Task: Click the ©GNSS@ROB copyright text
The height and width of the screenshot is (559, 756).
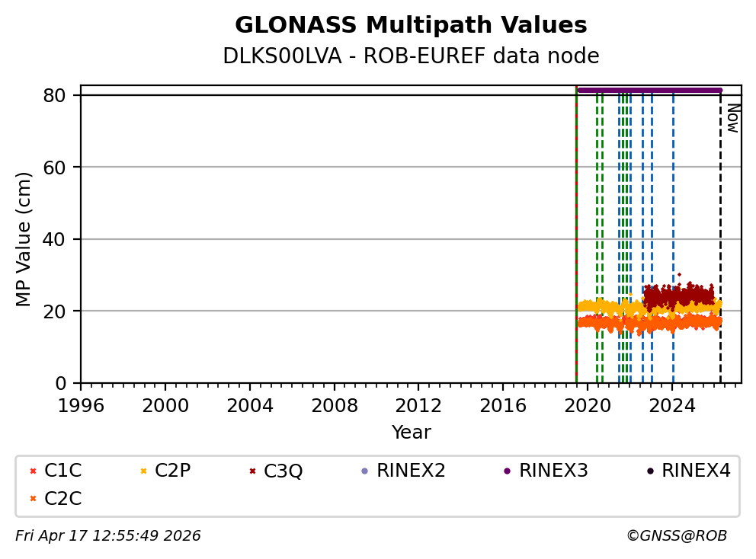Action: point(676,536)
